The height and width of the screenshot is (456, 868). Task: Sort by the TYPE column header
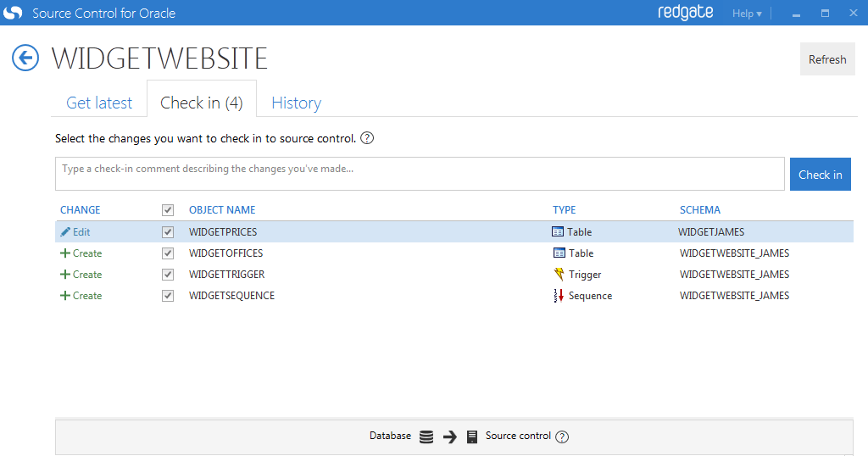pyautogui.click(x=564, y=209)
